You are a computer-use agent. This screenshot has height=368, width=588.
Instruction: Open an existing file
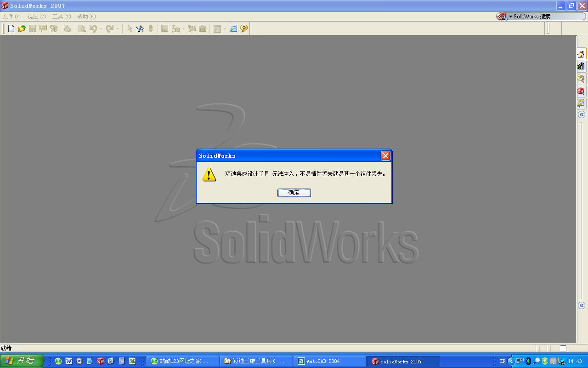point(22,28)
